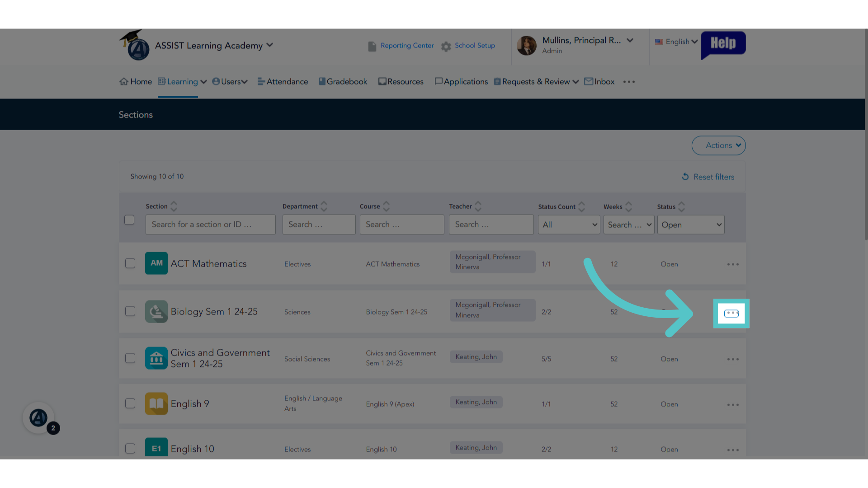Click the School Setup link
Viewport: 868px width, 488px height.
click(x=475, y=46)
